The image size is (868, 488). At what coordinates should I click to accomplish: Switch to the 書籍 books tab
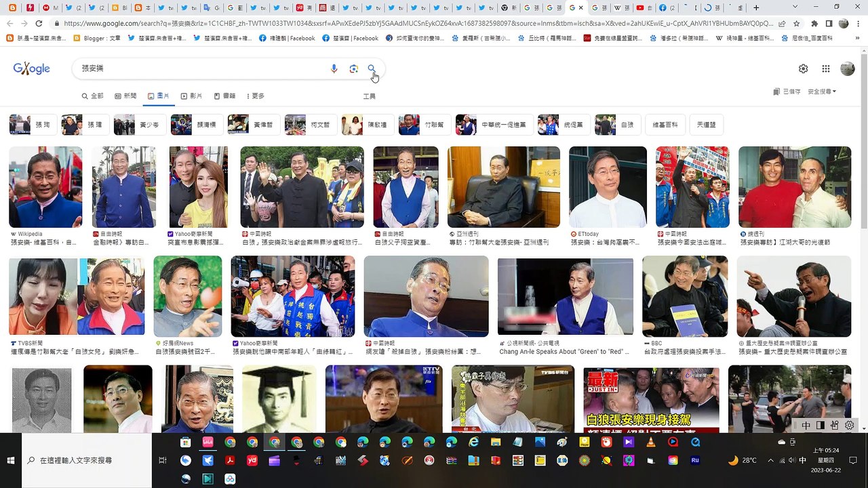pyautogui.click(x=225, y=96)
